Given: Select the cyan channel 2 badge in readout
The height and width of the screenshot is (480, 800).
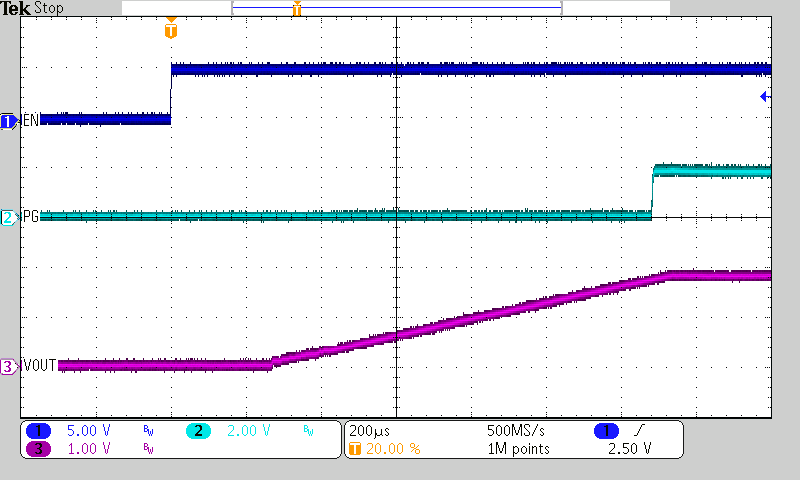Looking at the screenshot, I should pyautogui.click(x=199, y=430).
